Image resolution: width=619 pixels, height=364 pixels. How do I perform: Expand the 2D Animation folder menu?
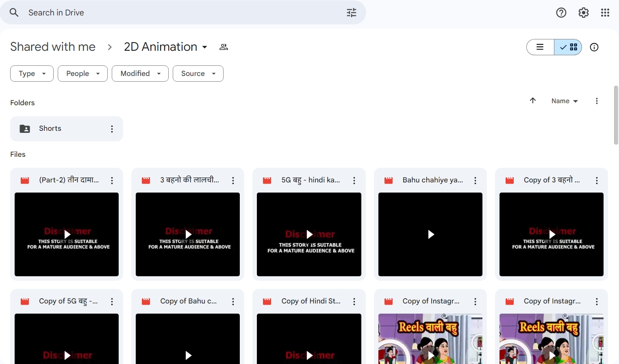click(x=165, y=47)
